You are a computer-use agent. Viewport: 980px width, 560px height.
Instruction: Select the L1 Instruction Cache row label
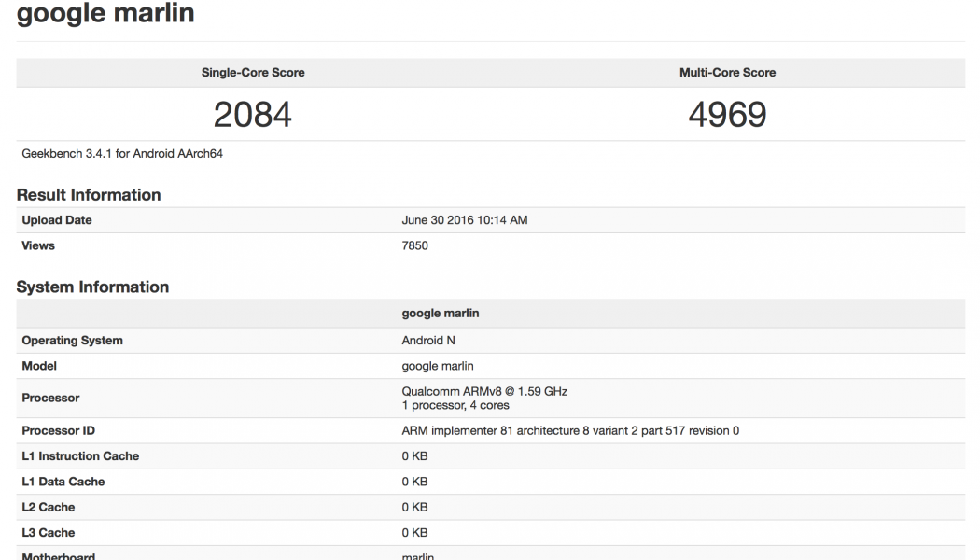(80, 456)
